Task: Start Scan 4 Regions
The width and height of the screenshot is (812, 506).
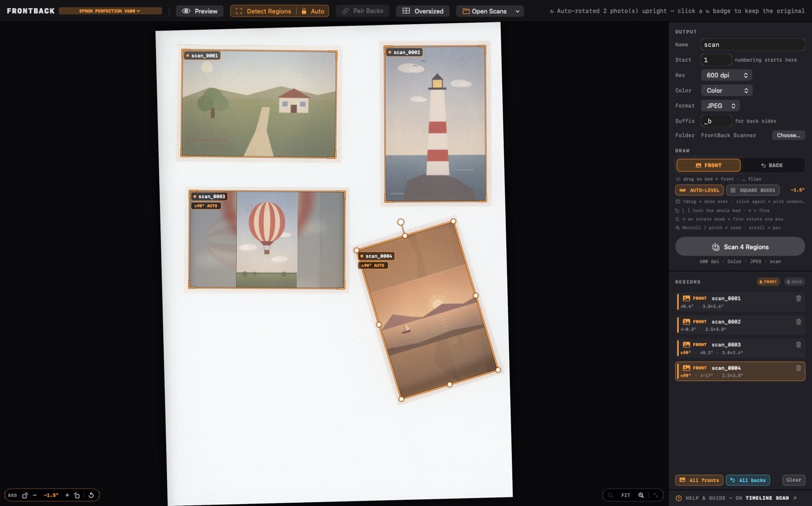Action: [740, 247]
